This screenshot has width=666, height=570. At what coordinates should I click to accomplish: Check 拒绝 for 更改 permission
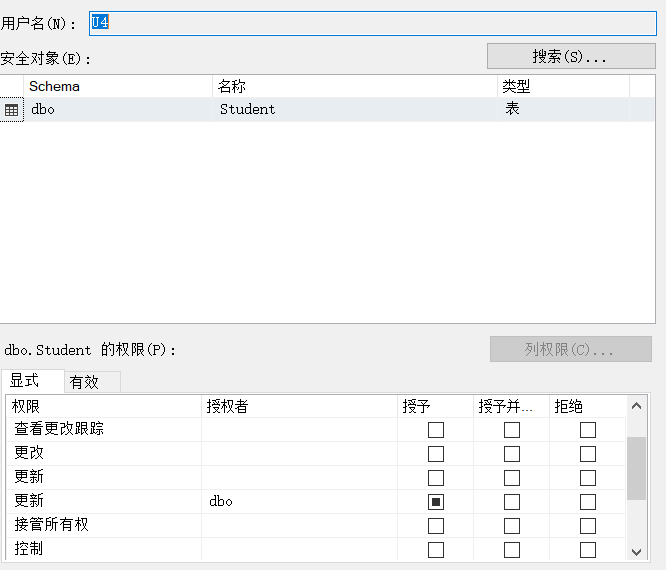[x=588, y=454]
